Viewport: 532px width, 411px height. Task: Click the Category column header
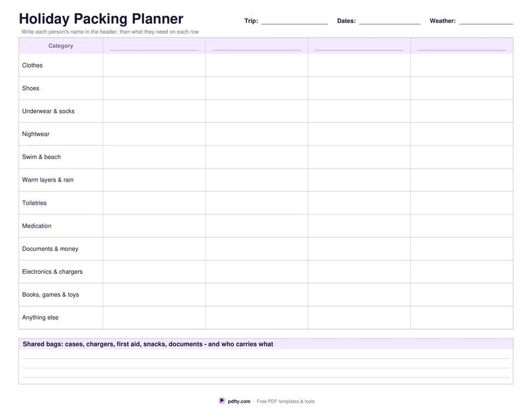point(61,46)
